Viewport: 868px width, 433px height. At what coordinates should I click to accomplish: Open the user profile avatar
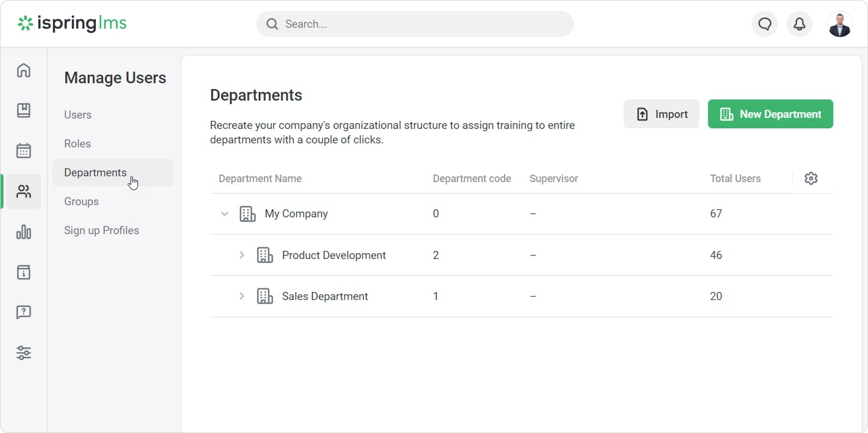pyautogui.click(x=839, y=24)
